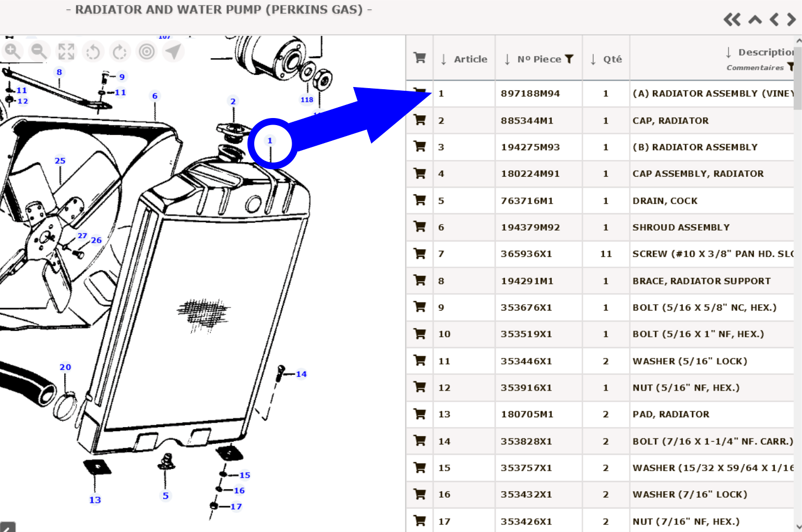Select the zoom-in magnifier tool

(x=14, y=51)
